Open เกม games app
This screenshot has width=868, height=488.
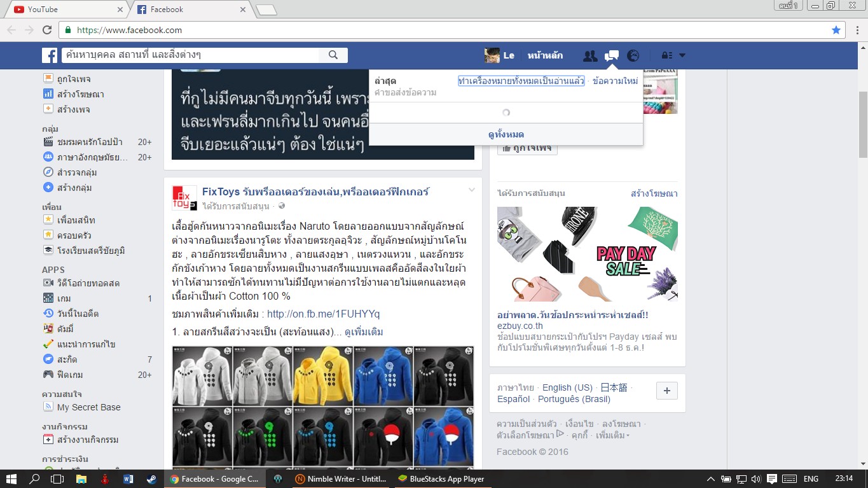pos(64,298)
